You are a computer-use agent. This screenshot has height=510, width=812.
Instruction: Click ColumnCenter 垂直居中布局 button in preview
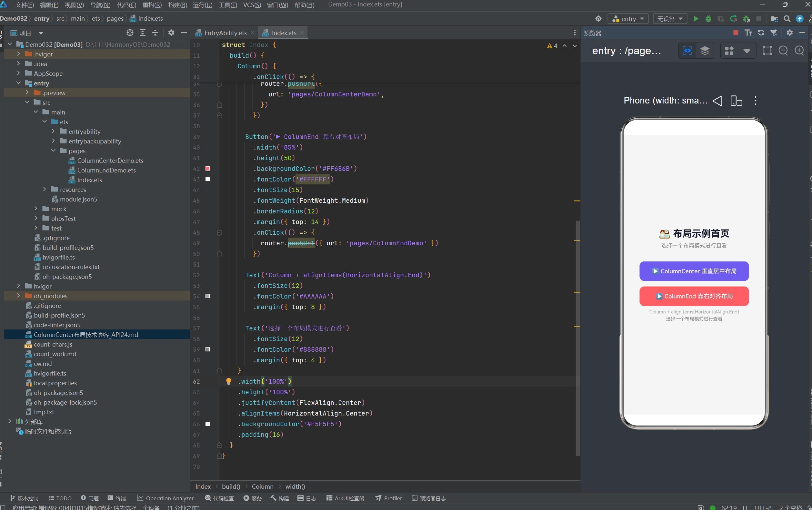click(694, 271)
